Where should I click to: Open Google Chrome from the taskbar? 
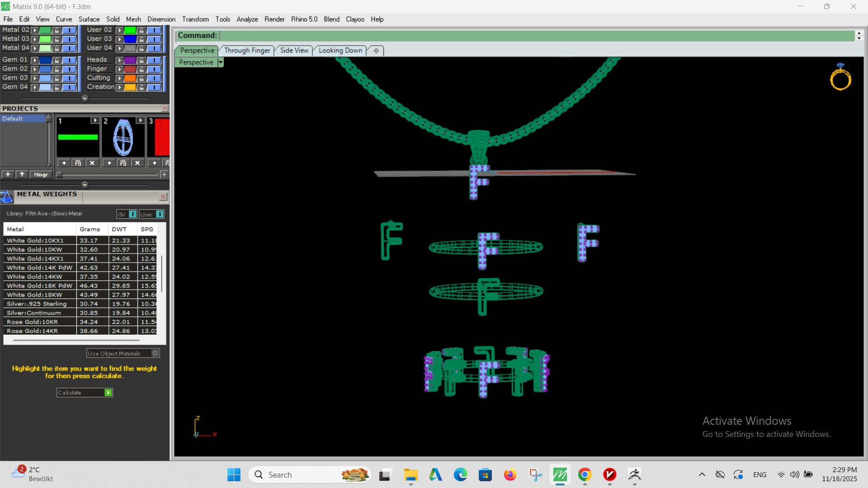pyautogui.click(x=585, y=475)
